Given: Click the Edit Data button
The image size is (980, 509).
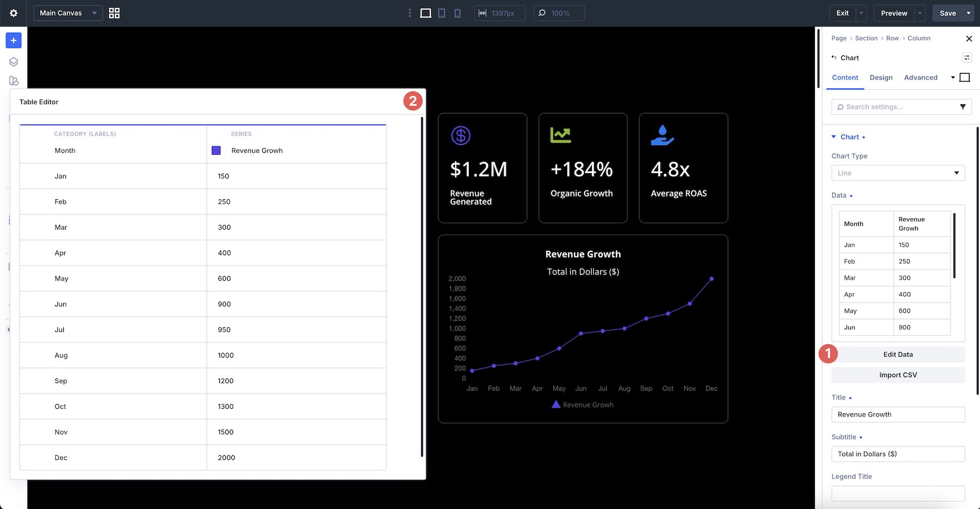Looking at the screenshot, I should (898, 354).
